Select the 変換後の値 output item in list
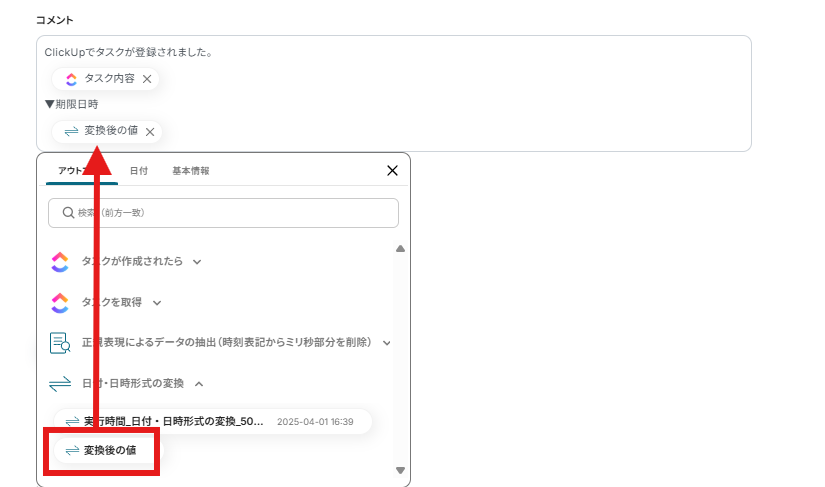 [x=109, y=450]
